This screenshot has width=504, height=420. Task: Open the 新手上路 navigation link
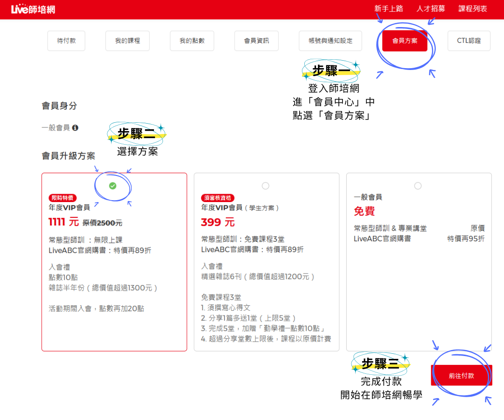388,9
